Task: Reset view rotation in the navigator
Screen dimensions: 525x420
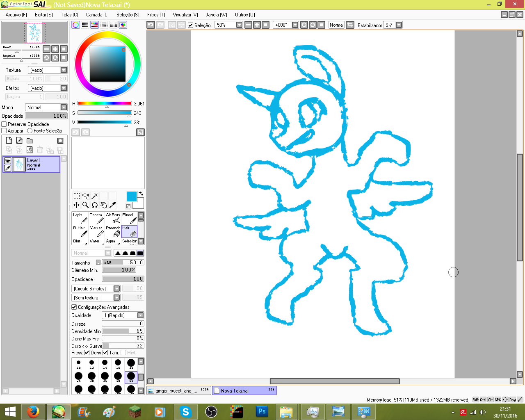Action: point(64,57)
